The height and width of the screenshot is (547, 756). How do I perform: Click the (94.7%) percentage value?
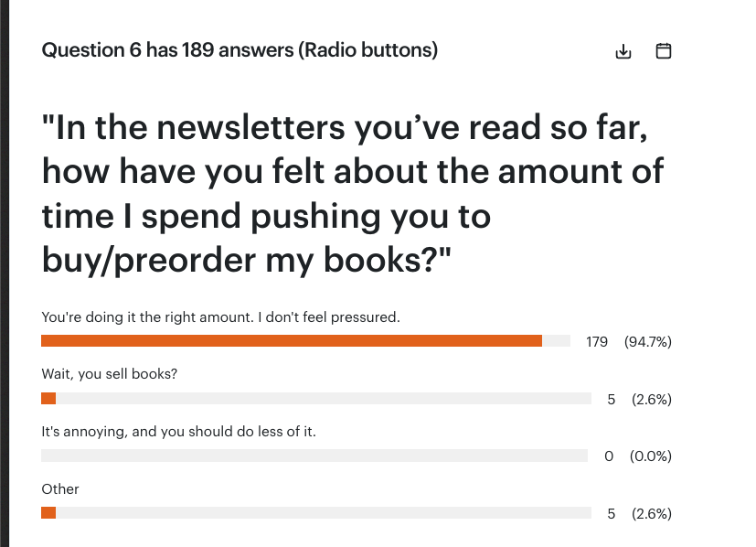point(647,342)
